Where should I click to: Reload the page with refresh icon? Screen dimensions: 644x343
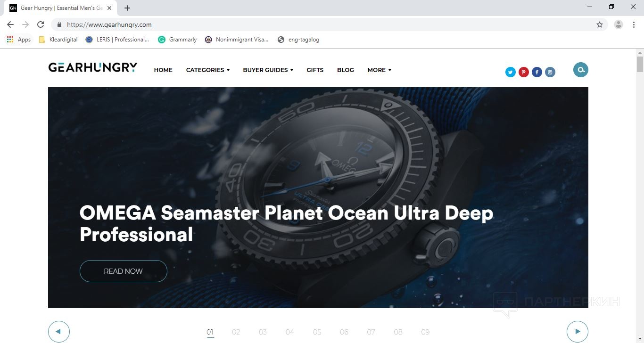click(x=41, y=24)
